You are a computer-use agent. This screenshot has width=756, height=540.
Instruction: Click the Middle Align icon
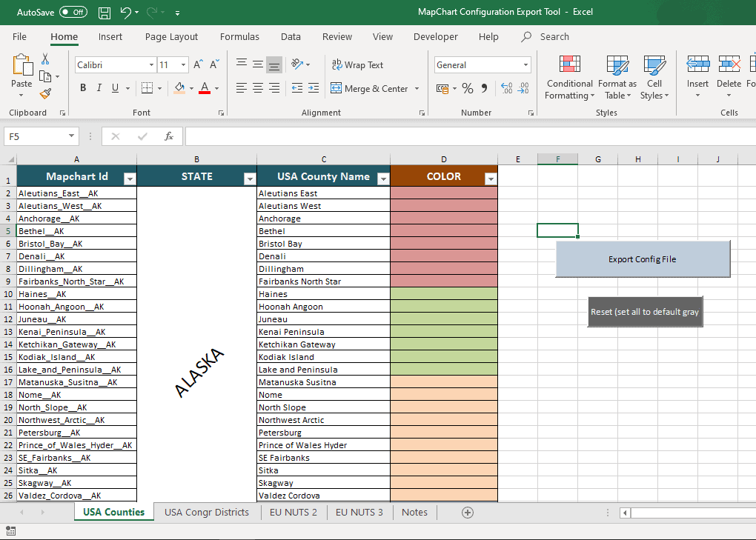click(258, 64)
